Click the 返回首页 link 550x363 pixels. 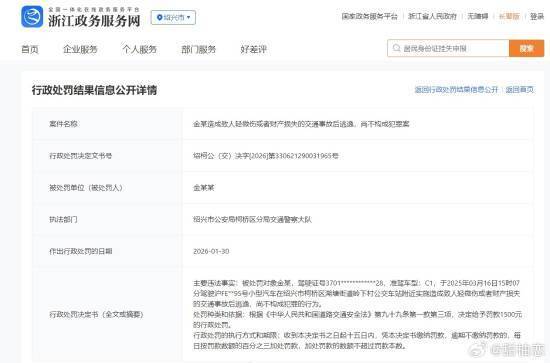[519, 90]
